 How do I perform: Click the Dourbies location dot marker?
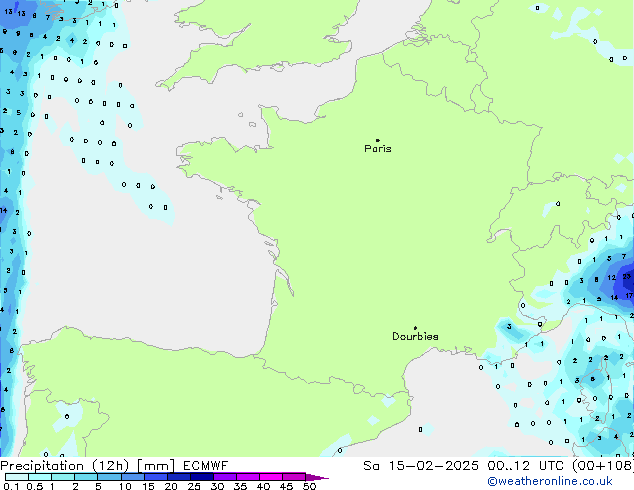pos(415,328)
